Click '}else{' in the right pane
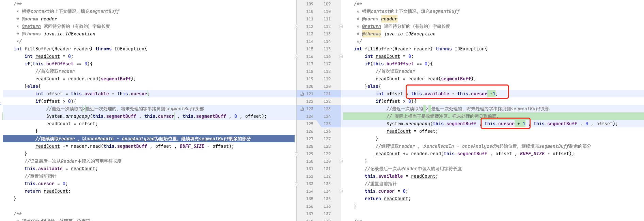644x221 pixels. click(373, 86)
